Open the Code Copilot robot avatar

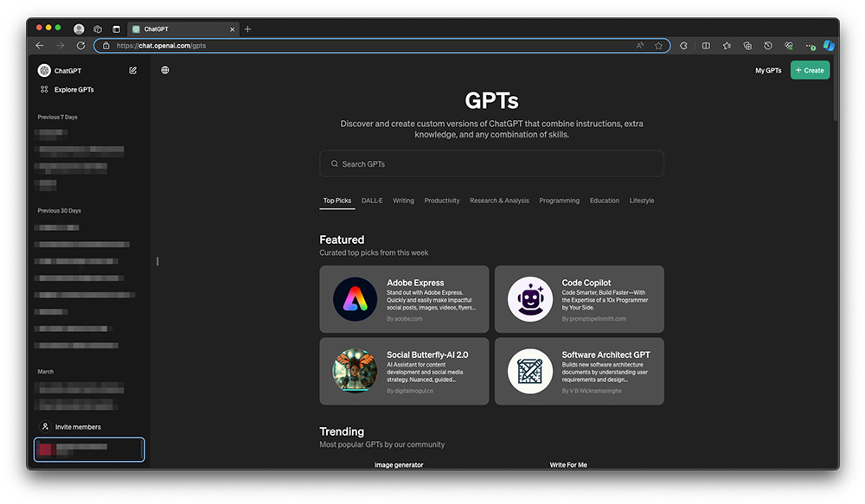(x=530, y=299)
